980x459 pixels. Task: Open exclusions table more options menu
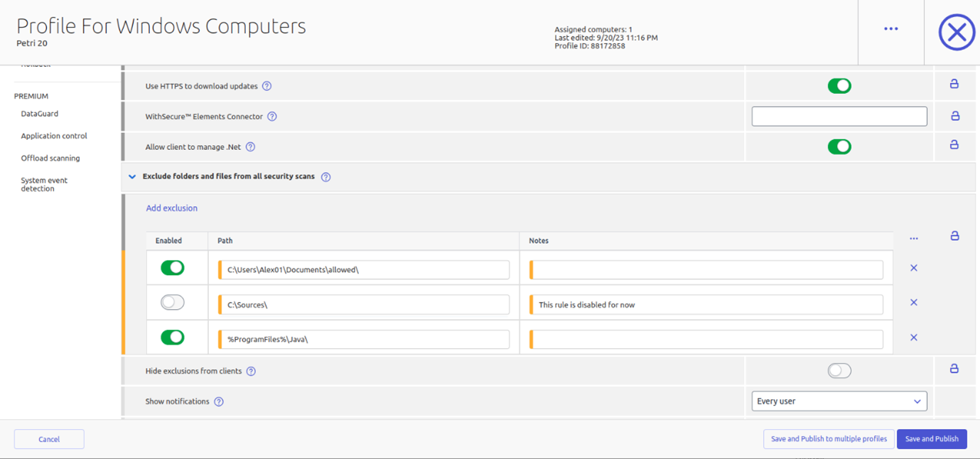[914, 239]
